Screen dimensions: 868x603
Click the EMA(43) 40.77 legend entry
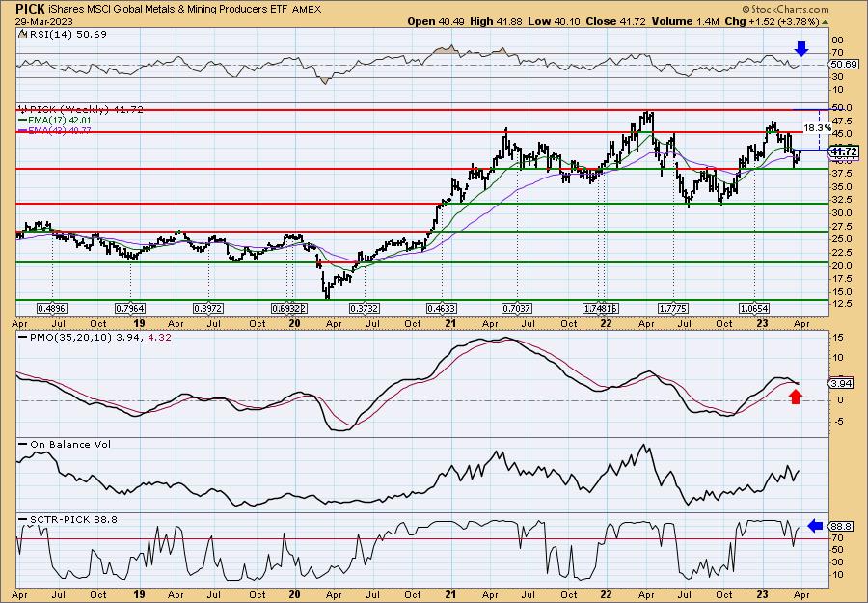click(55, 130)
